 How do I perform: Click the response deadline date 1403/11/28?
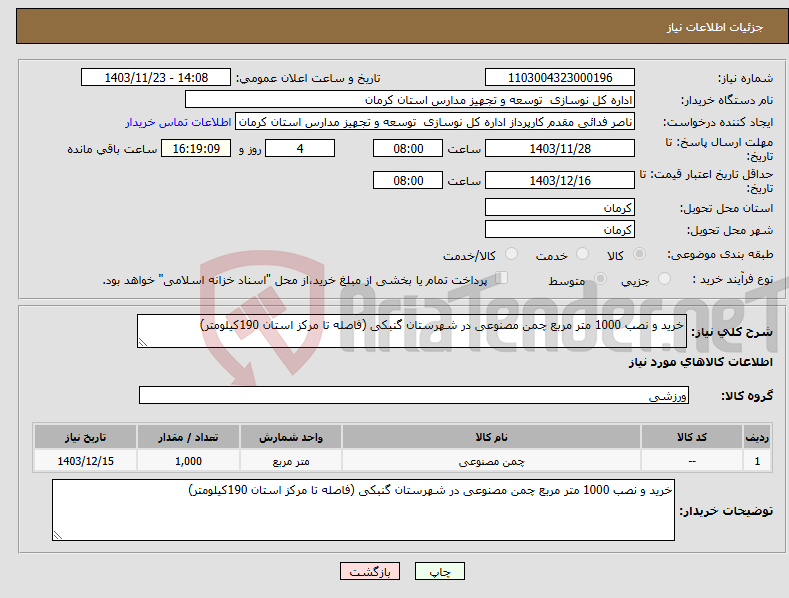coord(560,148)
